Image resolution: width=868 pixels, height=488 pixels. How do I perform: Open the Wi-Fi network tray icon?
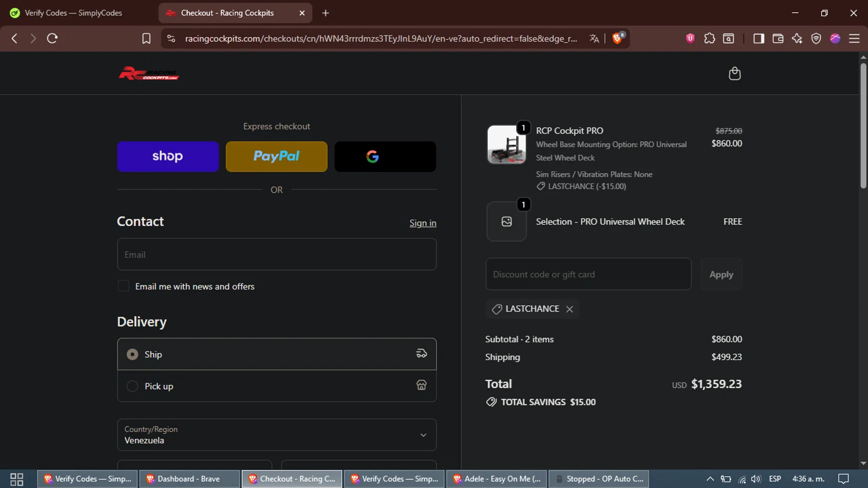click(742, 479)
